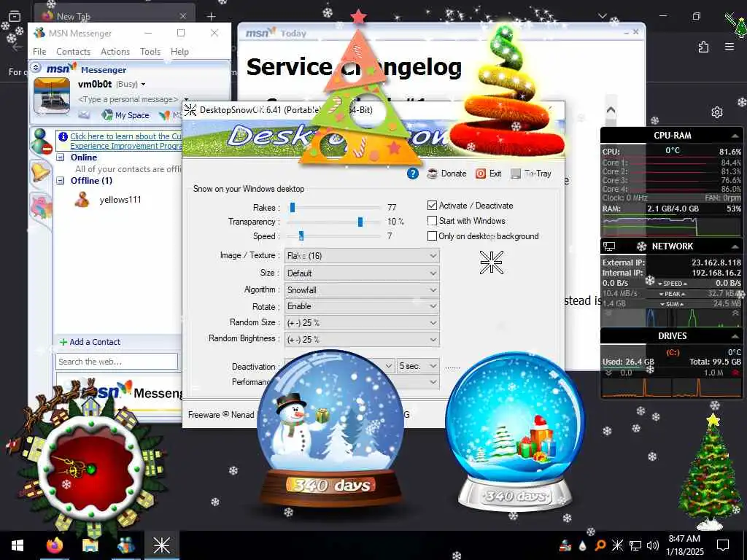Open the Actions menu in MSN Messenger

[x=115, y=52]
